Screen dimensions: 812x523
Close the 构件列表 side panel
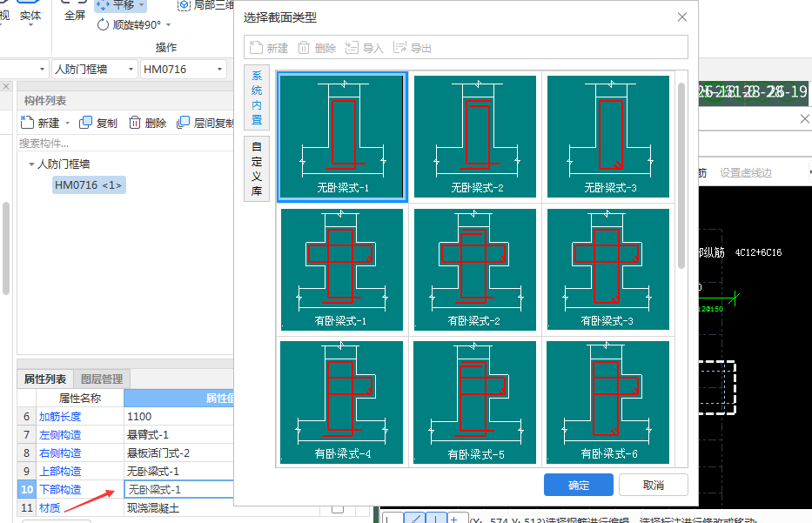6,86
